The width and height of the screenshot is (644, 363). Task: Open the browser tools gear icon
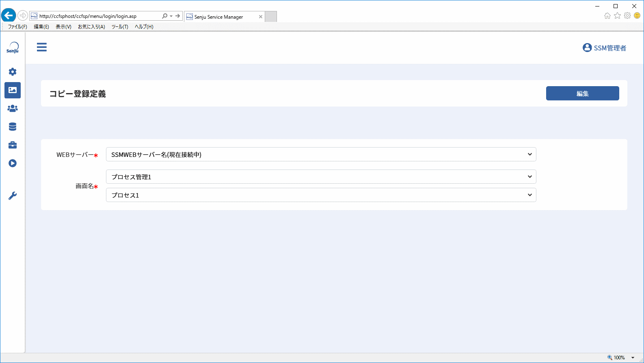click(x=627, y=16)
